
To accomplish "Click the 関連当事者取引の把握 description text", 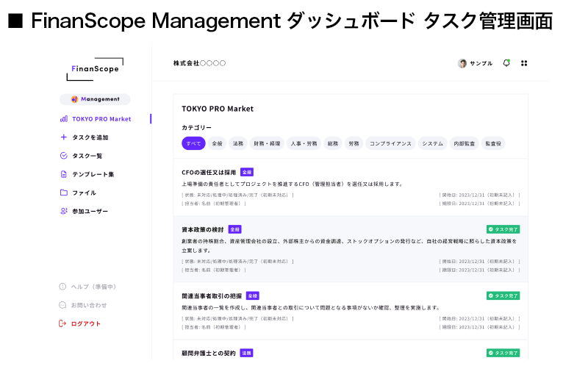I will (x=311, y=308).
